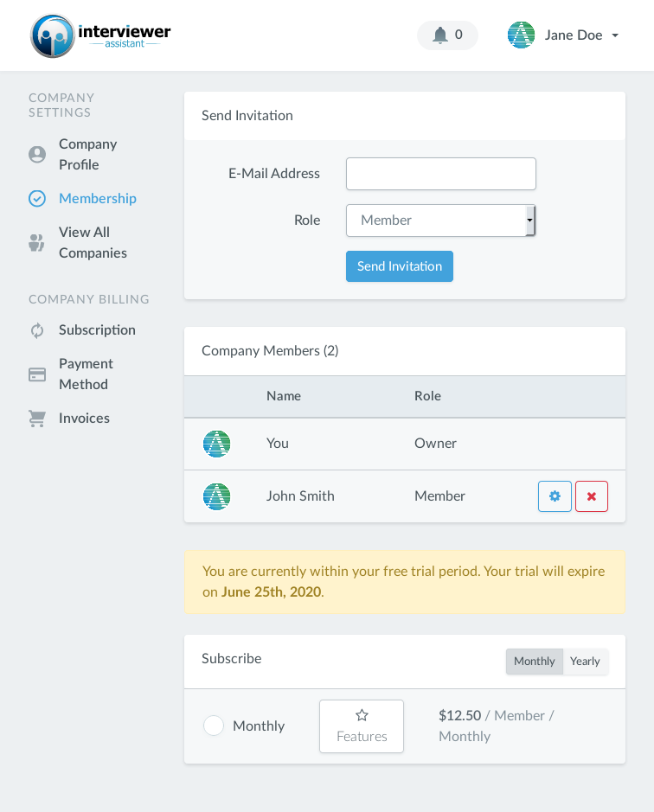Go to Invoices in the sidebar
Image resolution: width=654 pixels, height=812 pixels.
click(84, 419)
